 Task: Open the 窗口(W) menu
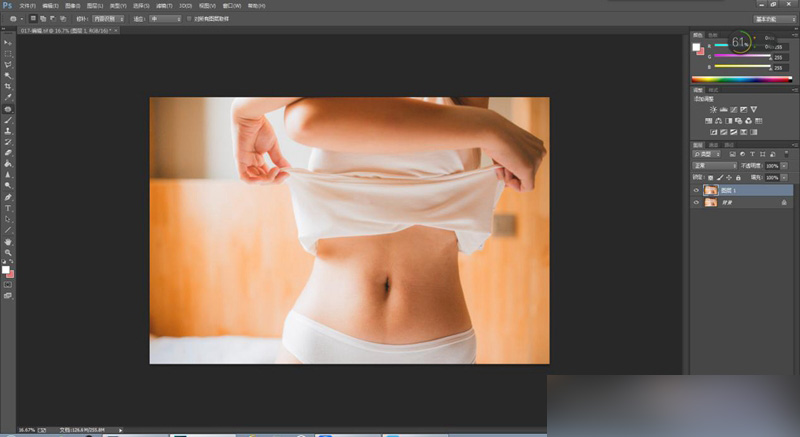pyautogui.click(x=232, y=6)
